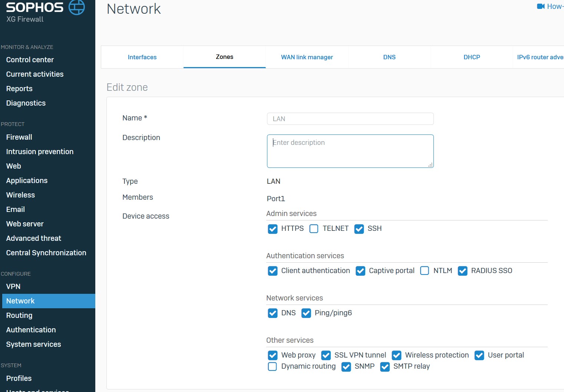Click the How-to video camera icon
The width and height of the screenshot is (564, 392).
pos(541,6)
